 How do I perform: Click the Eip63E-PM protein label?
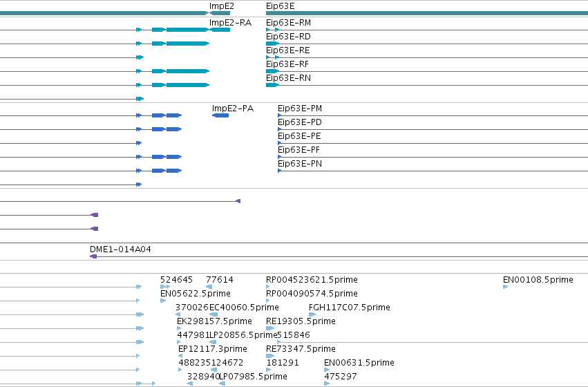300,108
